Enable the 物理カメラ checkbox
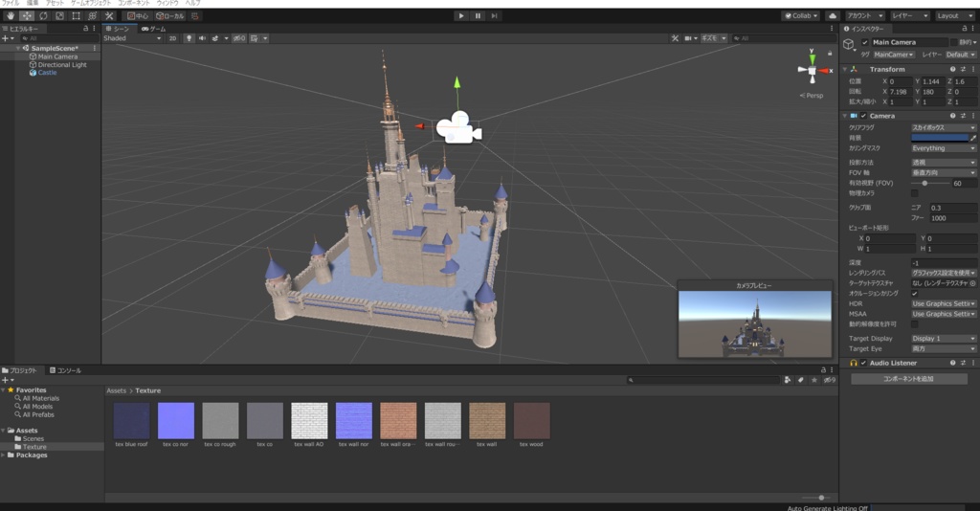The width and height of the screenshot is (980, 511). click(914, 193)
